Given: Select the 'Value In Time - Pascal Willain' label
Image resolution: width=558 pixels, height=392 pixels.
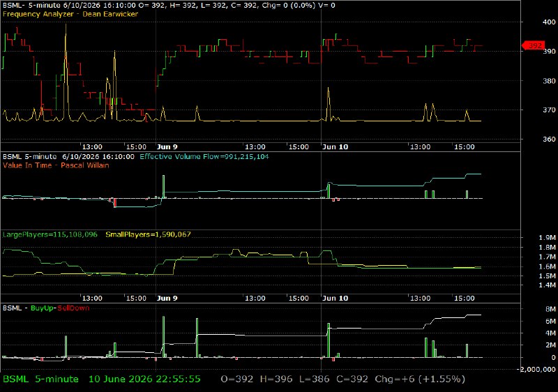Looking at the screenshot, I should pyautogui.click(x=56, y=165).
